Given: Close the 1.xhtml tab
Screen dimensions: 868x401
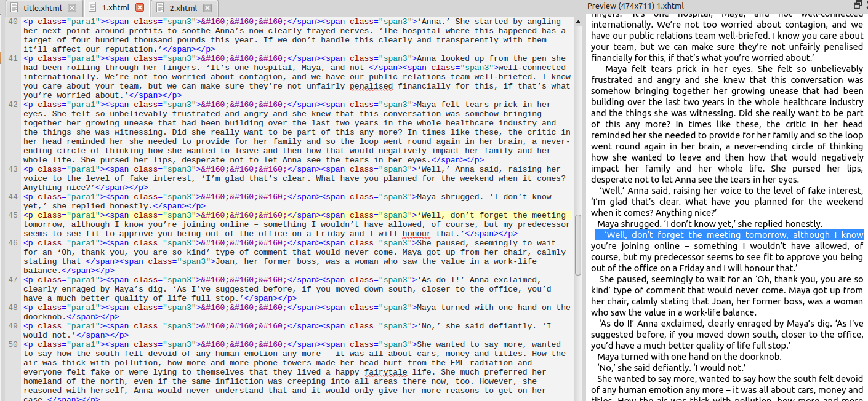Looking at the screenshot, I should 140,8.
